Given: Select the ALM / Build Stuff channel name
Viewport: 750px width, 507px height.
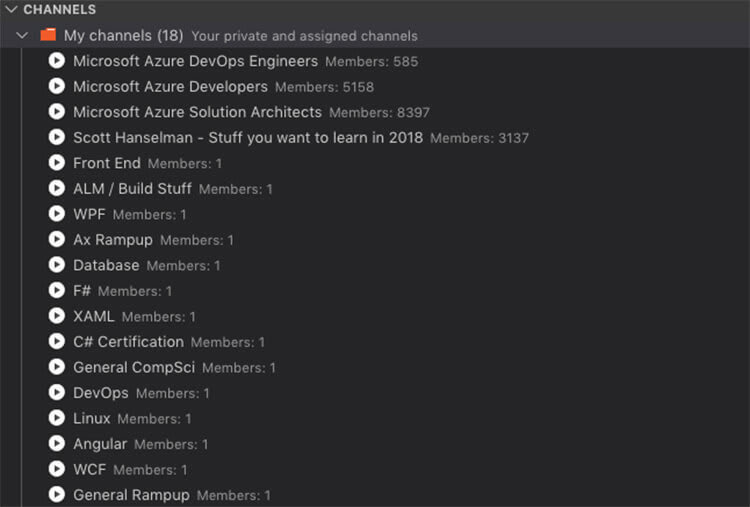Looking at the screenshot, I should (x=132, y=188).
